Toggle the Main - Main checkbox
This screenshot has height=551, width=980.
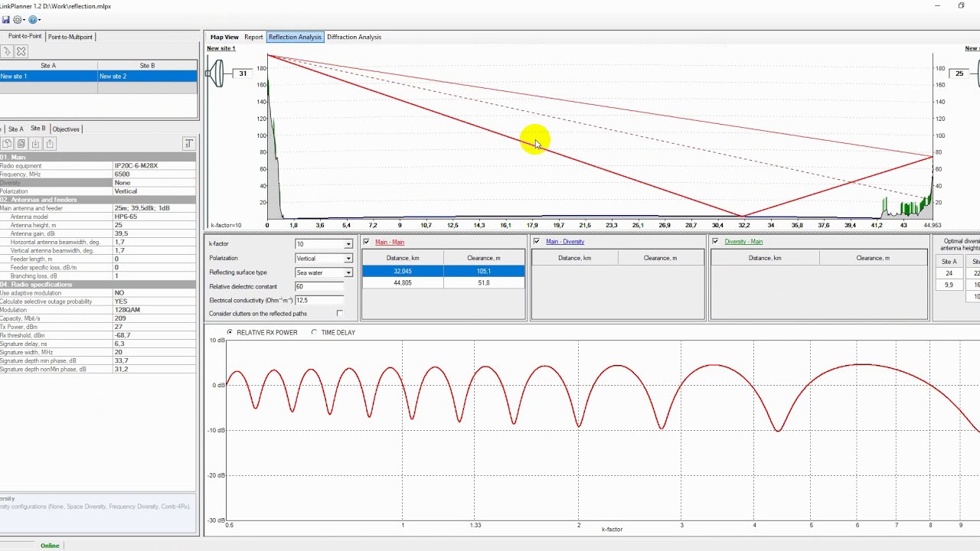pyautogui.click(x=367, y=242)
